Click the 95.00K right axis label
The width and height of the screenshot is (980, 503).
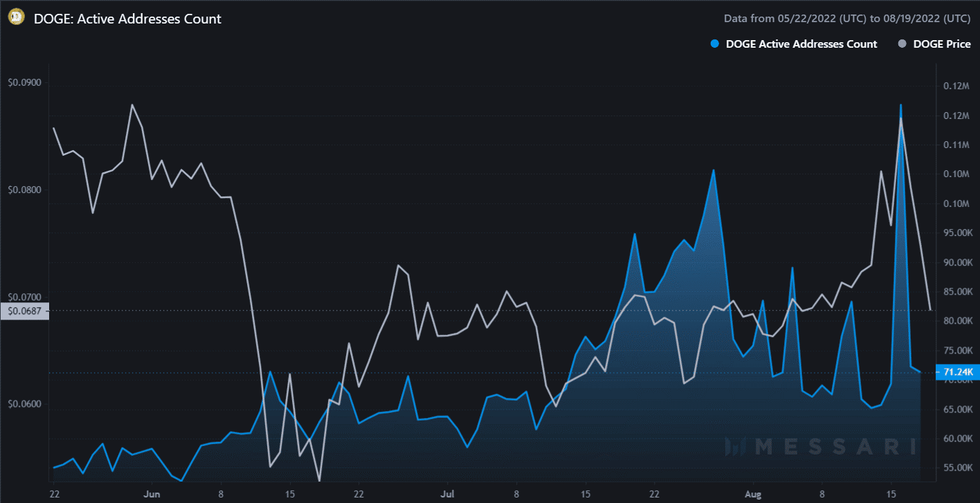958,233
